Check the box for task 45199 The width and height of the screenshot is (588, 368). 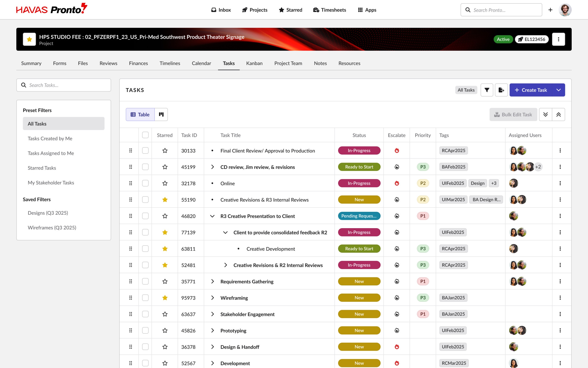click(145, 167)
